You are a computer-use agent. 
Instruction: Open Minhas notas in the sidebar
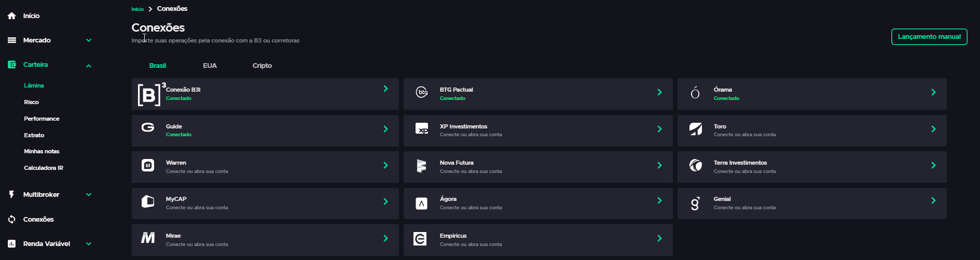point(42,151)
